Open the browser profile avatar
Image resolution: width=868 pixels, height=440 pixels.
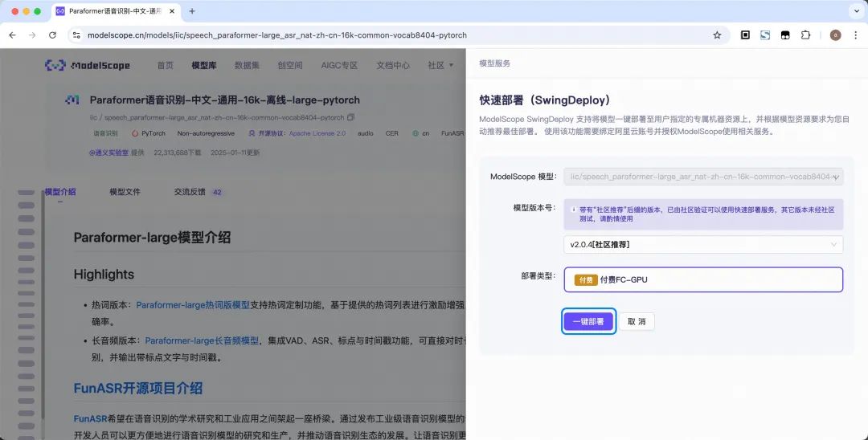[835, 35]
